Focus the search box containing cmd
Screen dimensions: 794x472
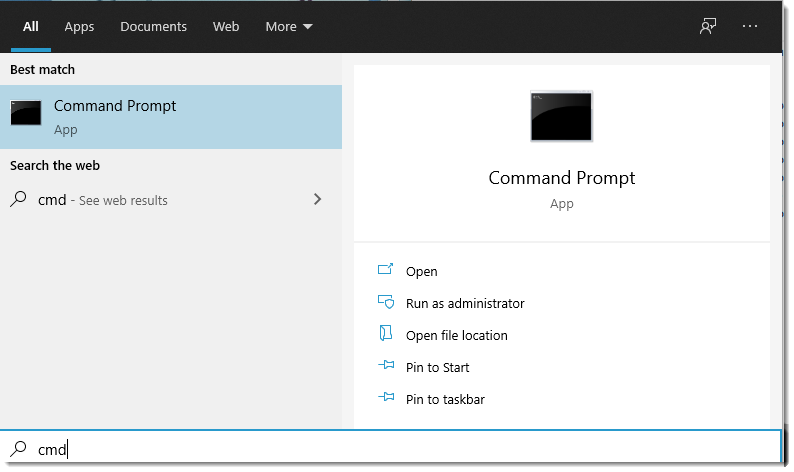pos(400,449)
